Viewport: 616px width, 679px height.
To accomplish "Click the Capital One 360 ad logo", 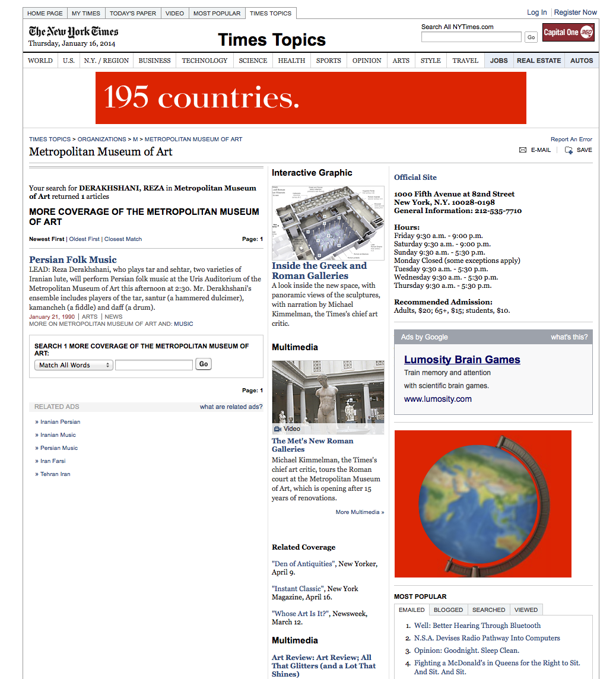I will tap(568, 33).
